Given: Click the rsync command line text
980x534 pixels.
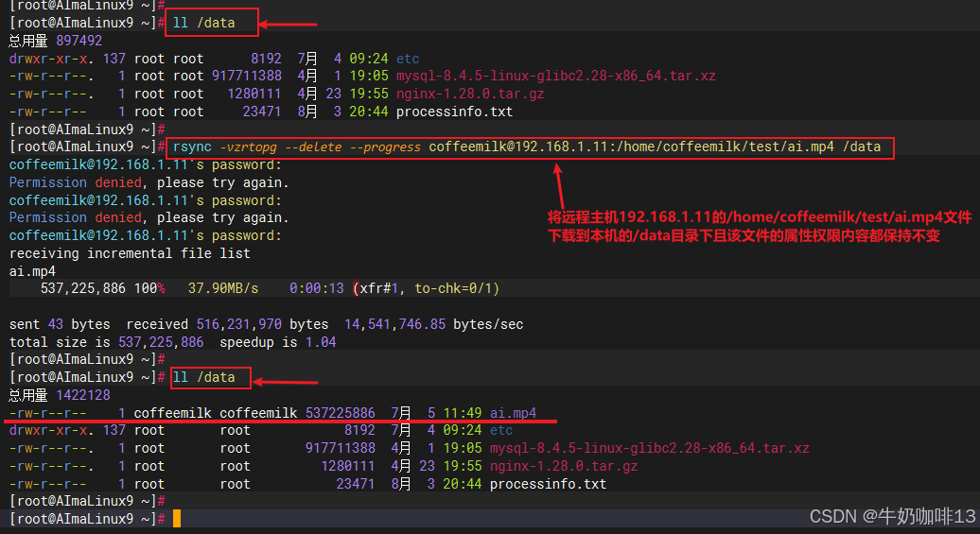Looking at the screenshot, I should click(x=527, y=146).
